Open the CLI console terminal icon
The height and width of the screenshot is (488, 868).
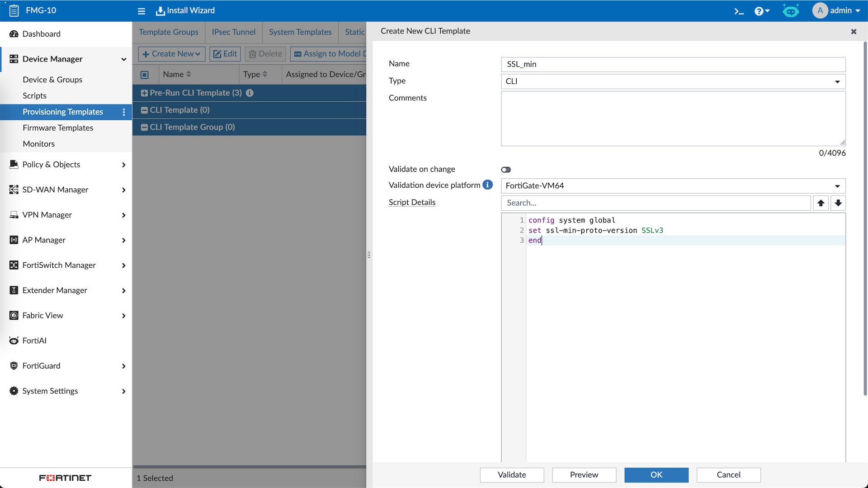[739, 11]
